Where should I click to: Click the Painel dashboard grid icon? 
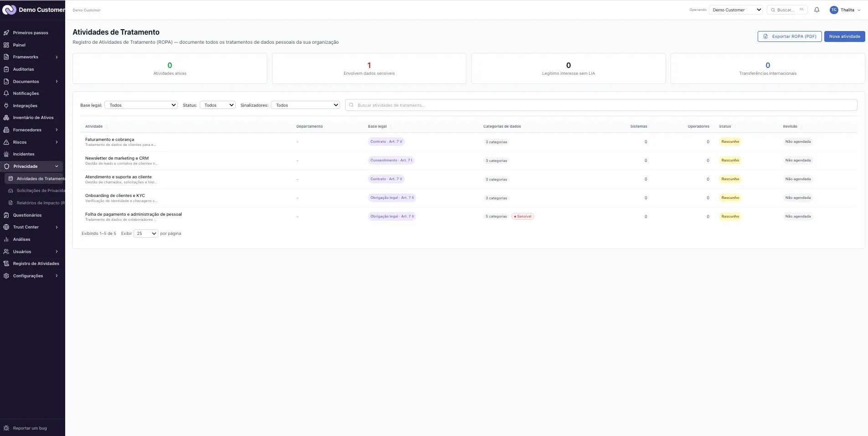6,45
